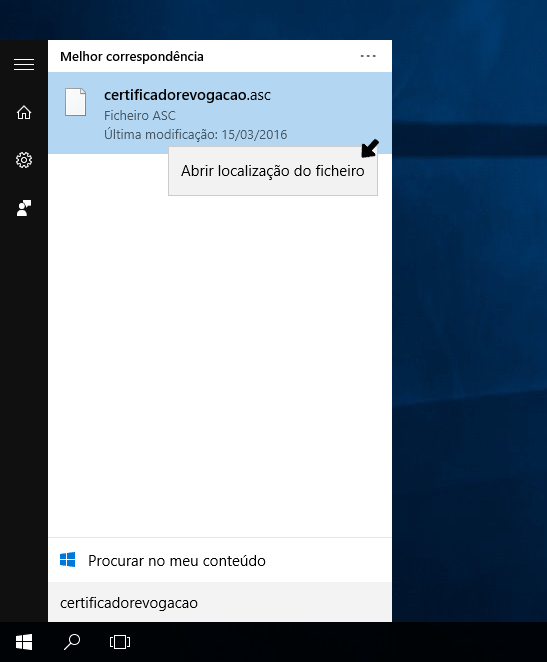The image size is (547, 662).
Task: Open the Home icon in the sidebar
Action: coord(24,112)
